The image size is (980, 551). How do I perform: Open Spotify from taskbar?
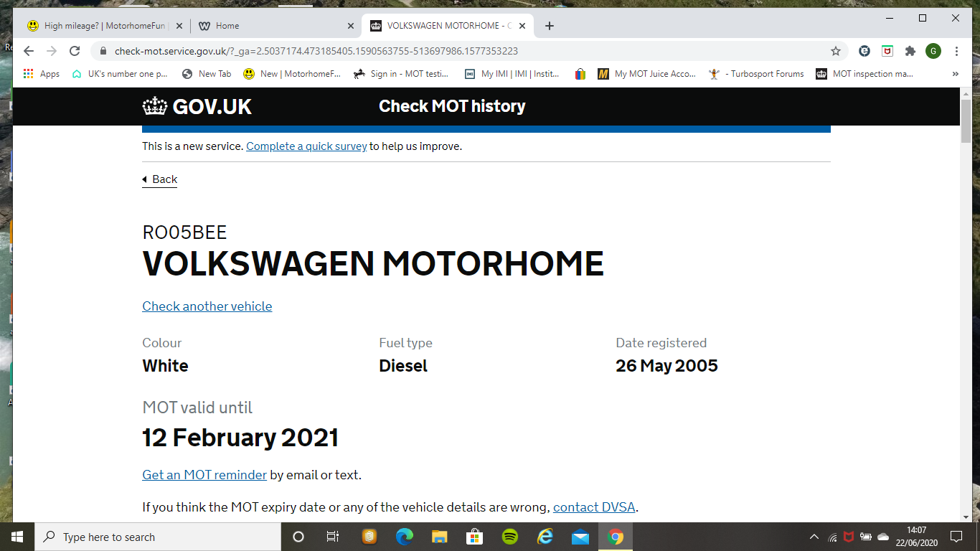point(510,537)
